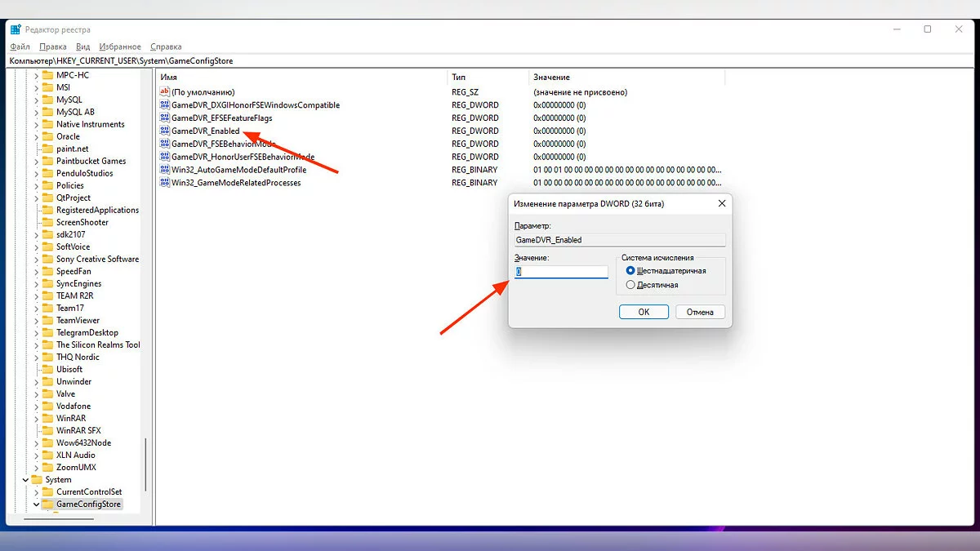Click the registry path address bar
980x551 pixels.
click(x=490, y=60)
